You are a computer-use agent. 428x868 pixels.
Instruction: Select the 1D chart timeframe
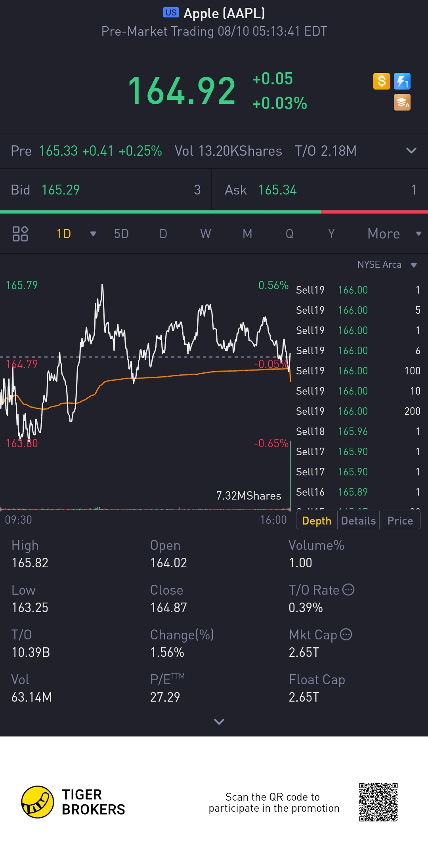64,234
